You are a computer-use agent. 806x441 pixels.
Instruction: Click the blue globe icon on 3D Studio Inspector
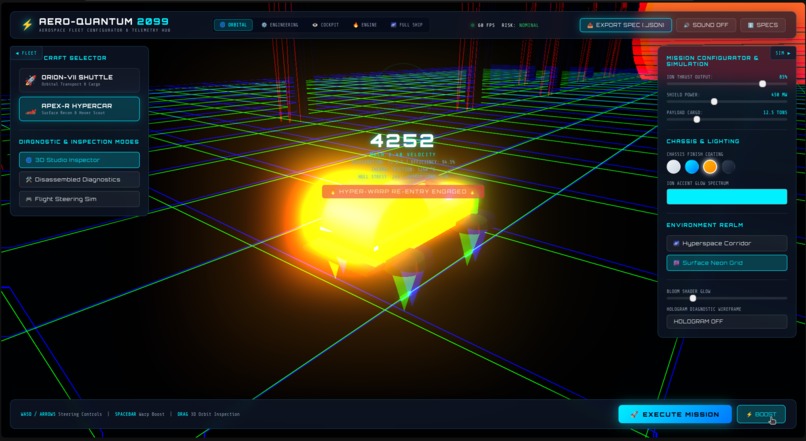(29, 160)
